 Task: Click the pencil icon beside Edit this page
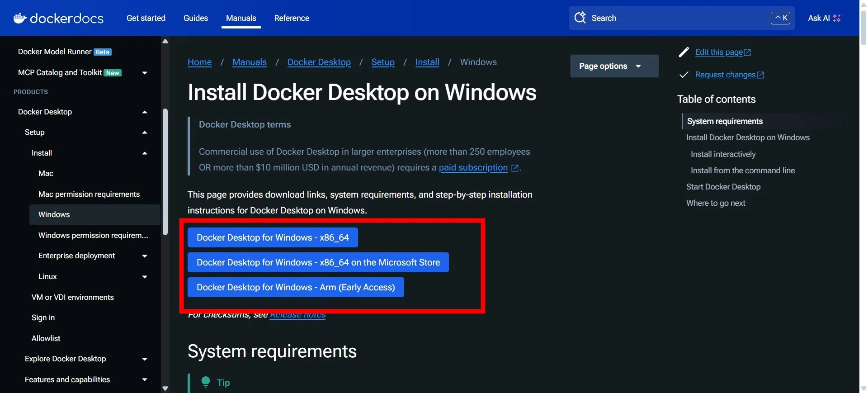pyautogui.click(x=684, y=52)
